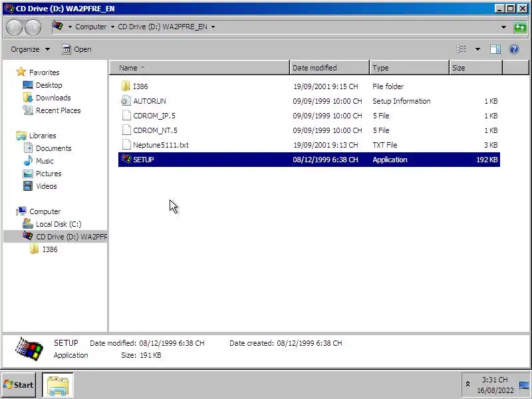Open the Favorites star in the navigation pane
The image size is (532, 399).
click(21, 72)
